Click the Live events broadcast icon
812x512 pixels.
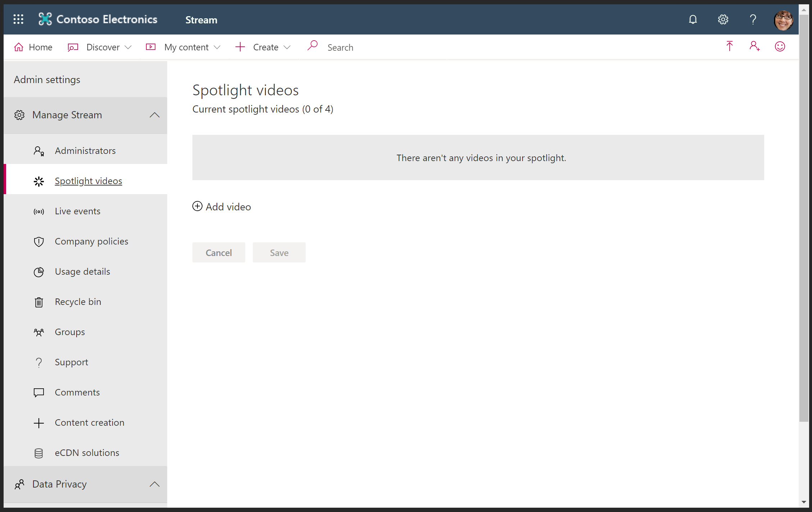pyautogui.click(x=39, y=212)
